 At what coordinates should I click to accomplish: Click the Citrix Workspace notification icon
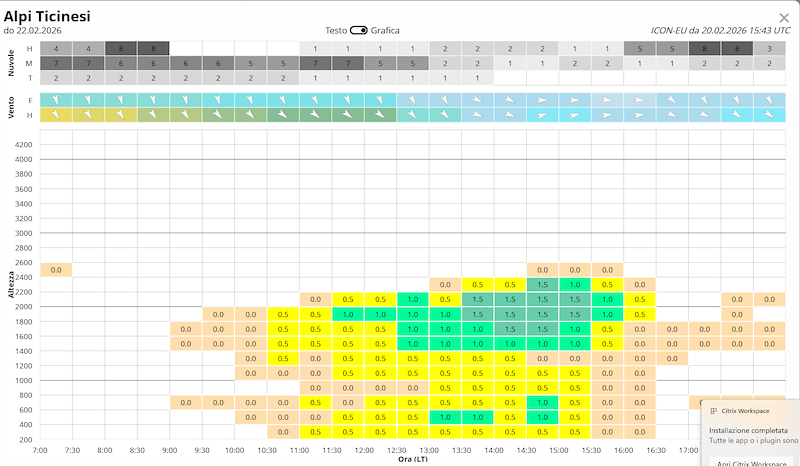[x=714, y=411]
